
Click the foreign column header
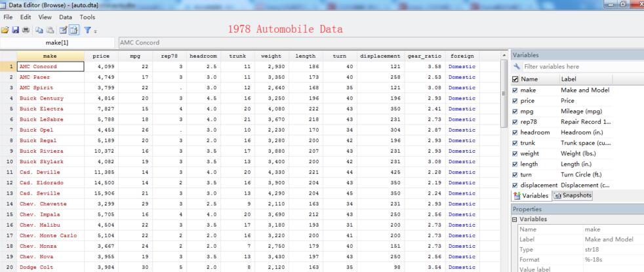coord(462,56)
